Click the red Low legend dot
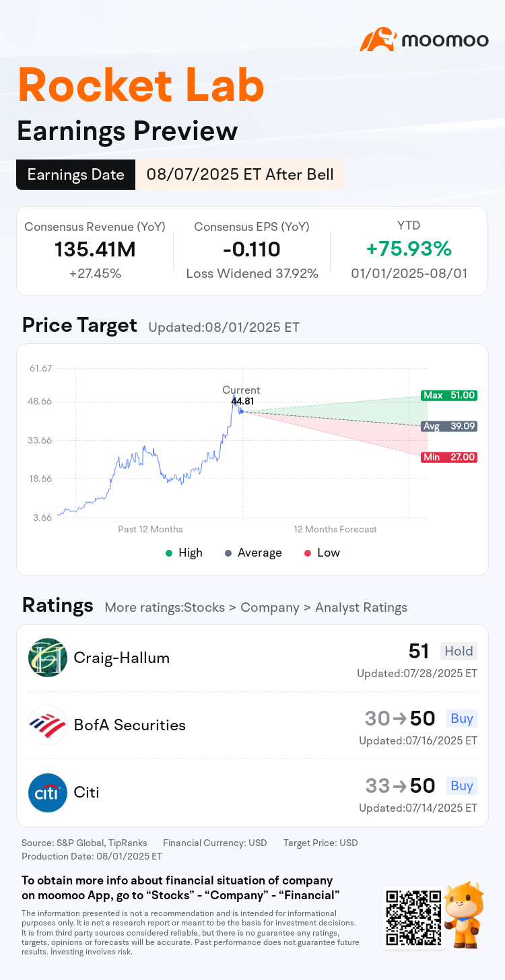505x980 pixels. 308,553
